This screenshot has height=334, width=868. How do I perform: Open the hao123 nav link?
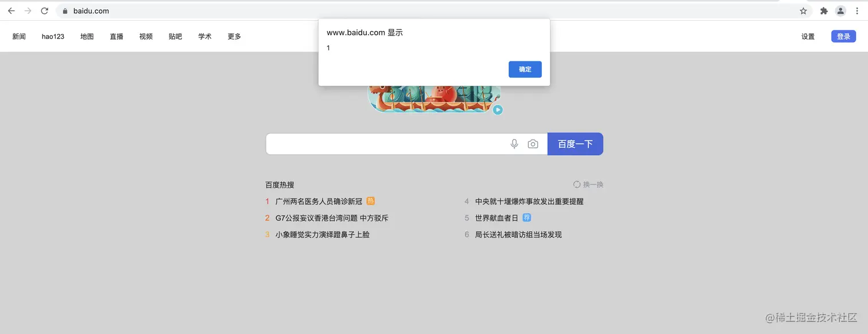pyautogui.click(x=53, y=37)
